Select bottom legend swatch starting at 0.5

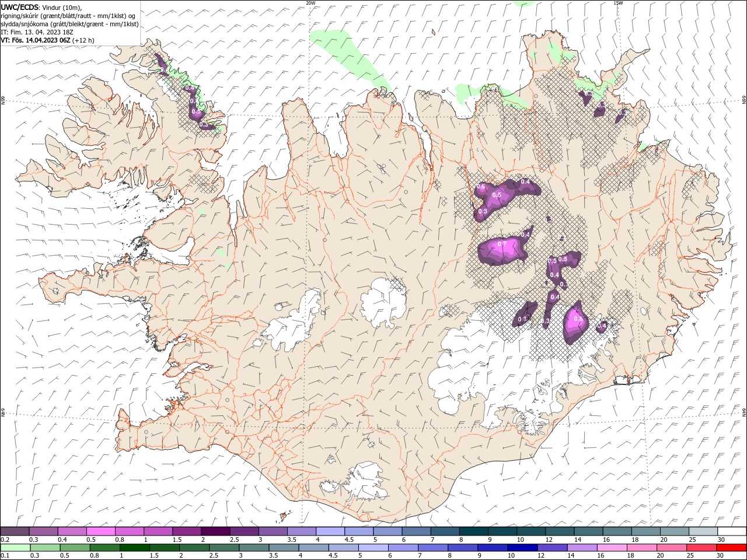[x=75, y=548]
